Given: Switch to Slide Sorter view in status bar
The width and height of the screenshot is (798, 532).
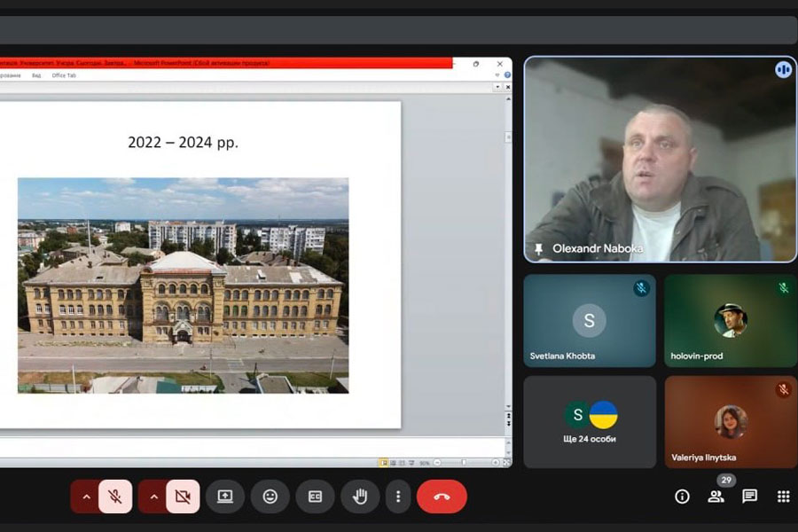Looking at the screenshot, I should pos(393,463).
